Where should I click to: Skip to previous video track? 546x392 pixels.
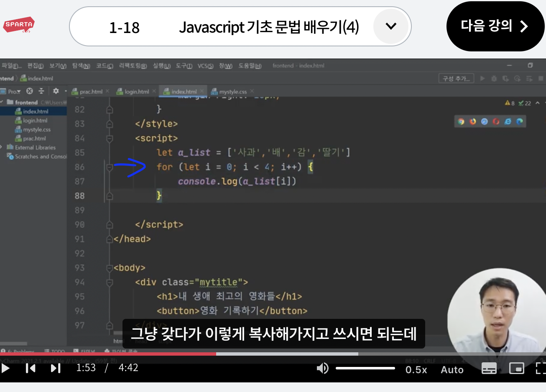pos(31,368)
